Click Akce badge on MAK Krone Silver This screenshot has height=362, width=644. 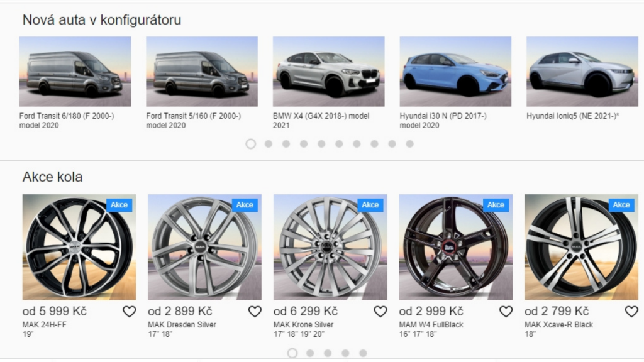click(x=370, y=205)
